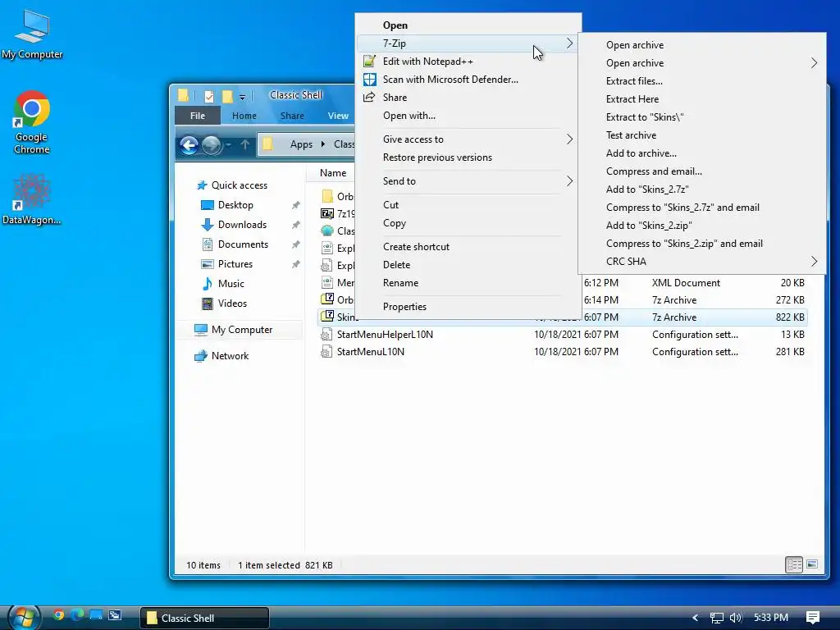Open Chrome from taskbar quick launch
Screen dimensions: 840x630
pyautogui.click(x=59, y=615)
